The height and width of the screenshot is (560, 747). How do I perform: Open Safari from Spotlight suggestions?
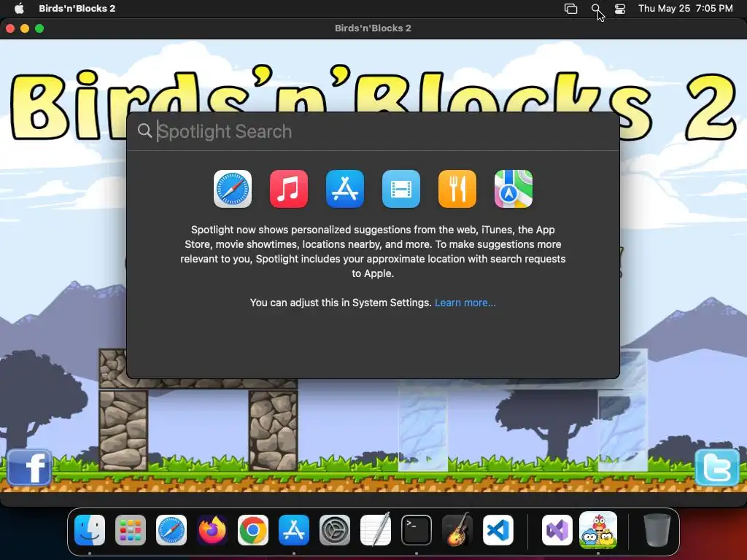click(233, 189)
